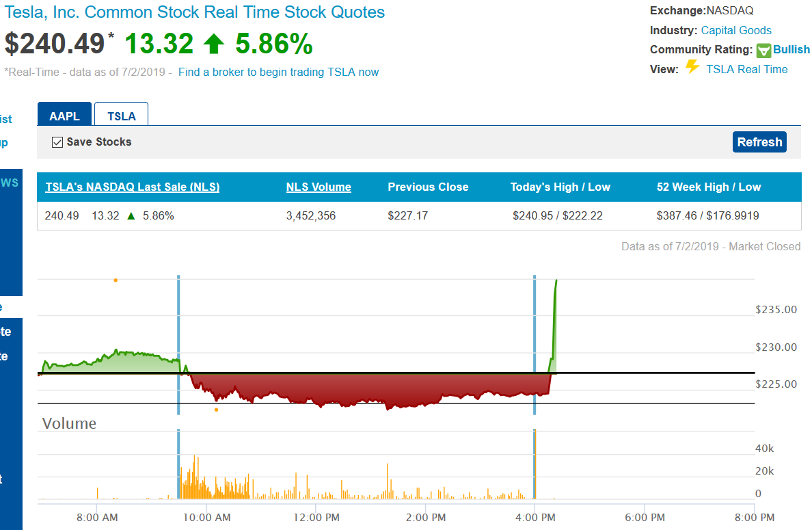The height and width of the screenshot is (530, 812).
Task: Click the NLS Volume value 3,452,356
Action: [x=311, y=215]
